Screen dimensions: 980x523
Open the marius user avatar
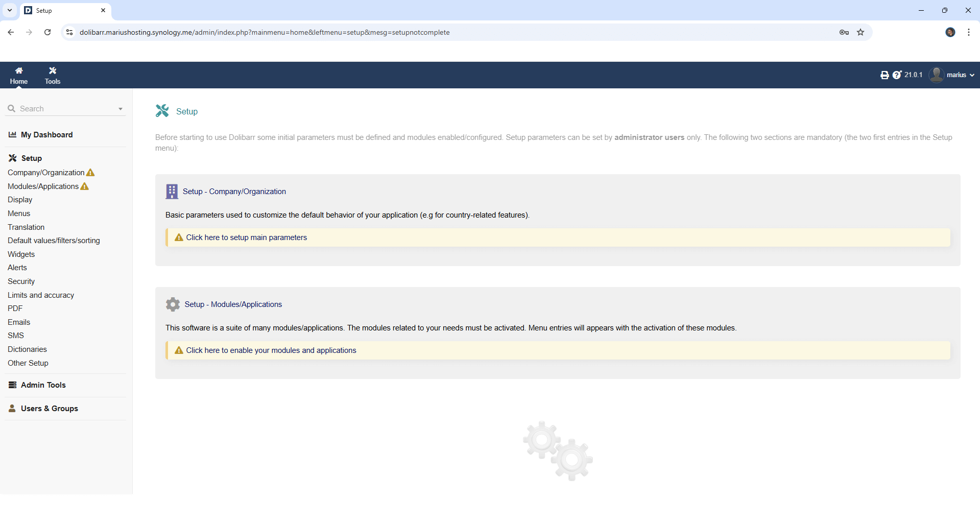coord(937,75)
